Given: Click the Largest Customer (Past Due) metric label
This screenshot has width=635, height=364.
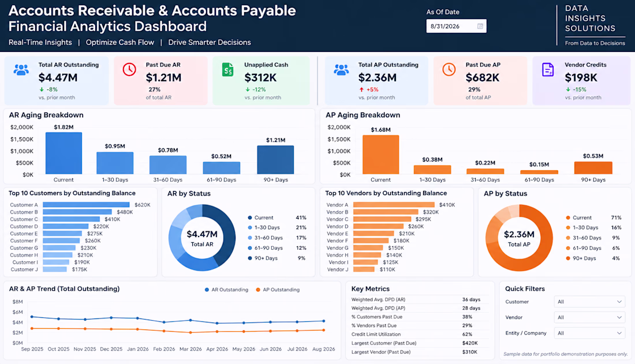Looking at the screenshot, I should [383, 343].
